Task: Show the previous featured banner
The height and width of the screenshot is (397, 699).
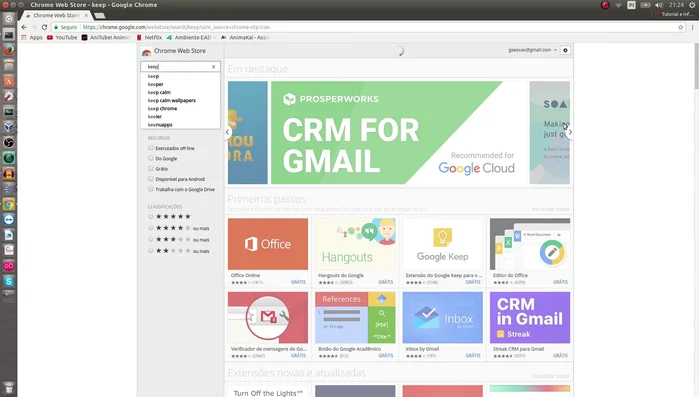Action: pyautogui.click(x=227, y=132)
